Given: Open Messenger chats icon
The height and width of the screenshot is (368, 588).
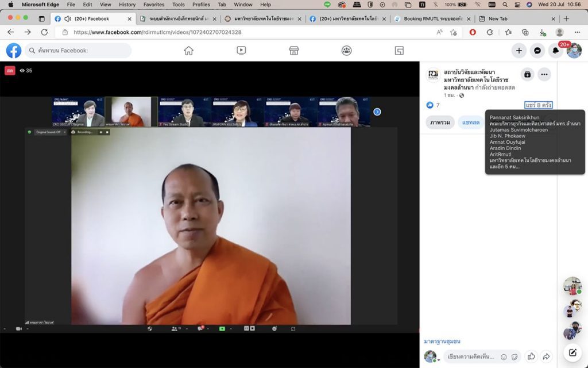Looking at the screenshot, I should [537, 51].
